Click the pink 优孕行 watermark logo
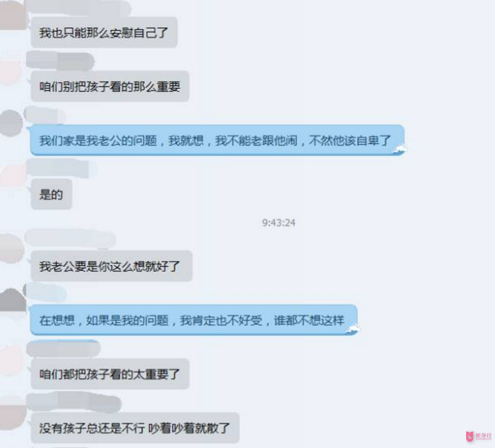Viewport: 495px width, 448px height. [478, 436]
